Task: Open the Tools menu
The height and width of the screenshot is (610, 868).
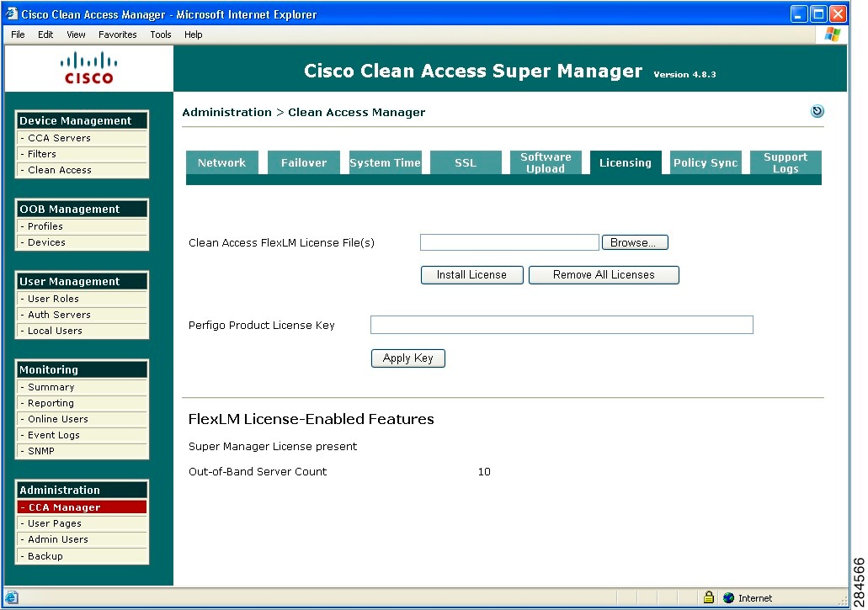Action: pos(160,34)
